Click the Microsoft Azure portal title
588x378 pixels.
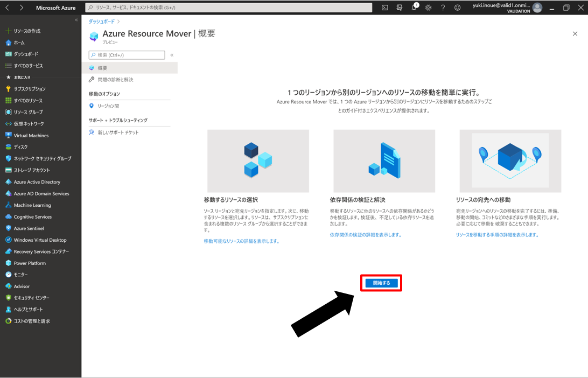pyautogui.click(x=56, y=8)
